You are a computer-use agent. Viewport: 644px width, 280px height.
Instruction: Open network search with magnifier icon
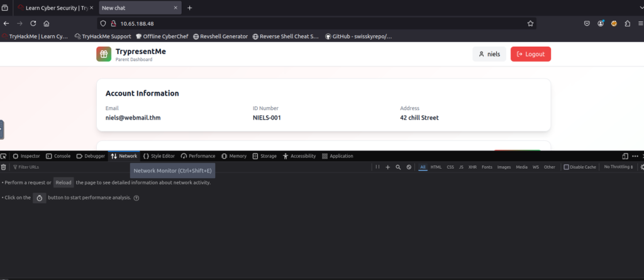click(x=398, y=167)
